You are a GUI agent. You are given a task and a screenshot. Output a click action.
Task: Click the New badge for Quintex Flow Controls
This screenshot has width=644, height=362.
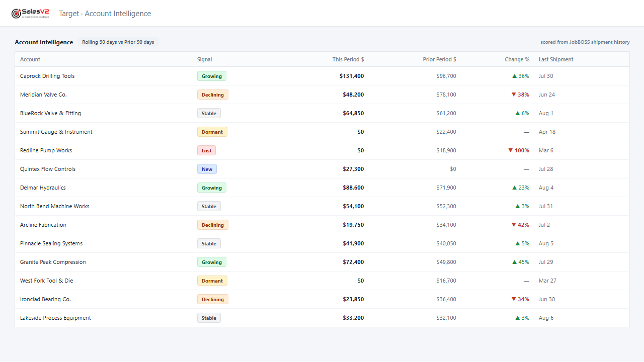(x=207, y=169)
